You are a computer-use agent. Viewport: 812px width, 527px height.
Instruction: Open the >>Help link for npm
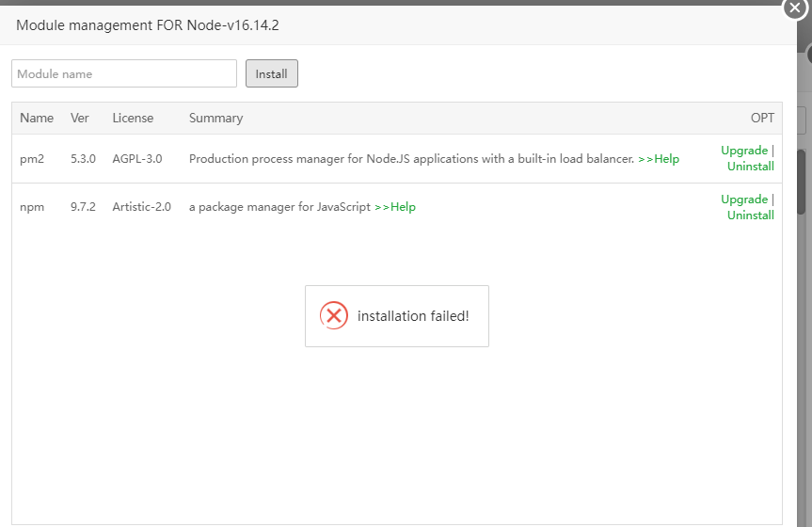[x=394, y=207]
